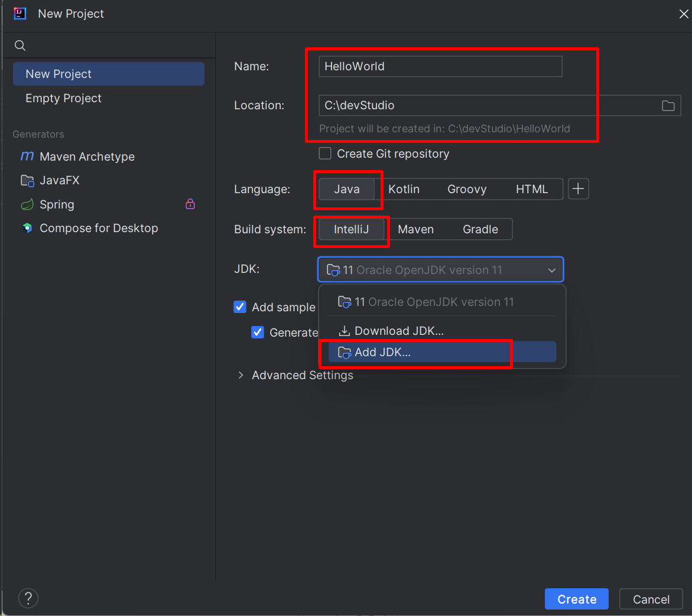Select Gradle build system

[480, 229]
